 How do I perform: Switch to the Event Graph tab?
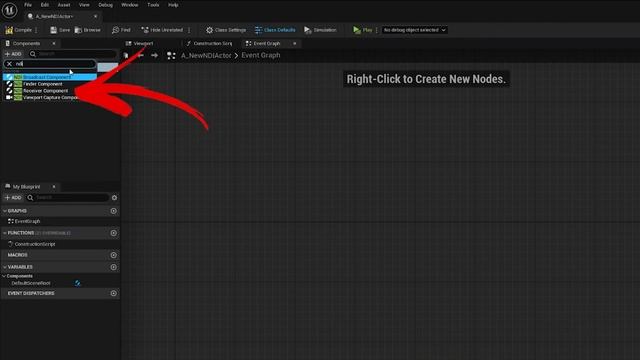(267, 43)
